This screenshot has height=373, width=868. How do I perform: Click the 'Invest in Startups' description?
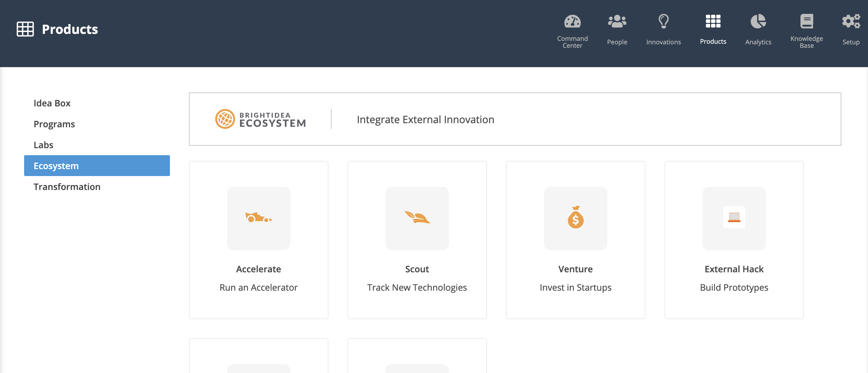pos(575,287)
